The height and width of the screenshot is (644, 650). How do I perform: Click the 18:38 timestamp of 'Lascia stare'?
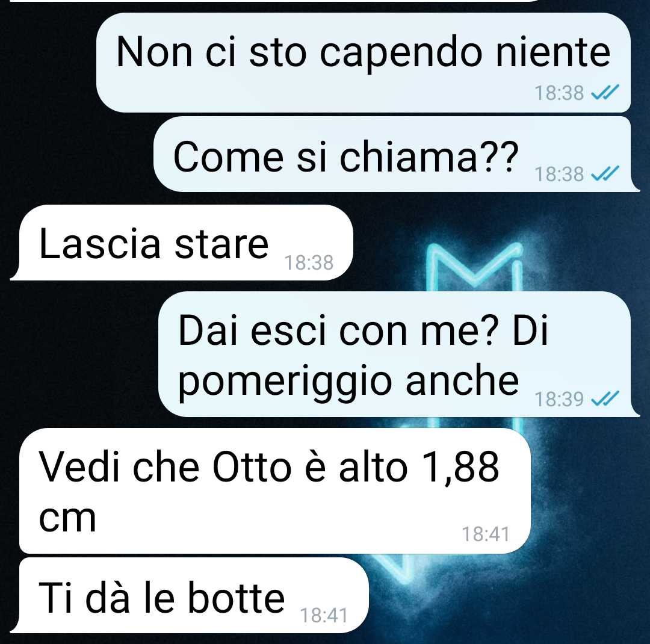click(x=309, y=262)
